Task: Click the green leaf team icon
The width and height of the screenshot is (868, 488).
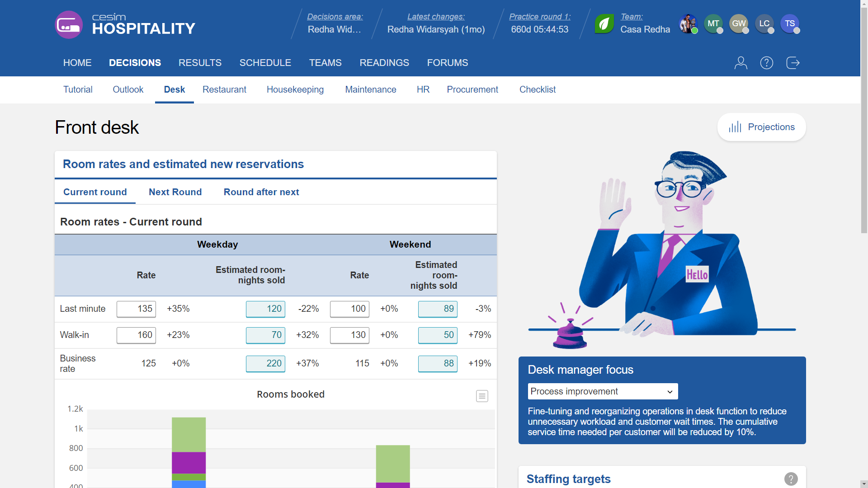Action: [x=604, y=24]
